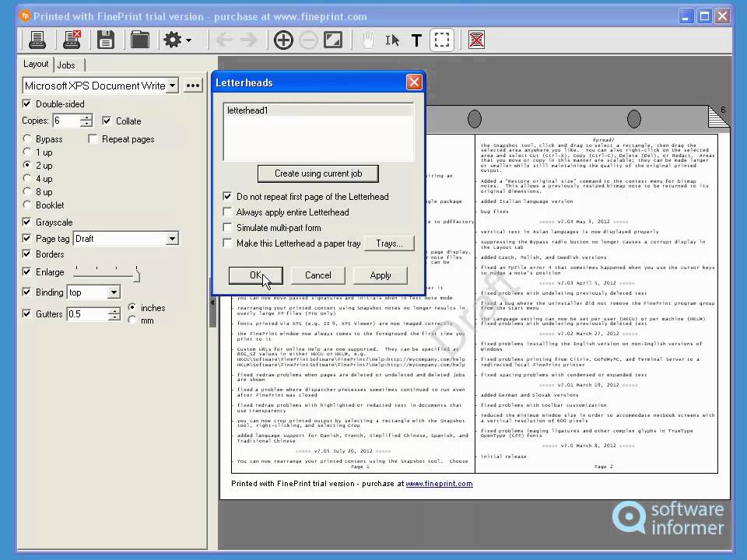
Task: Click the Copies spinner arrows
Action: (86, 121)
